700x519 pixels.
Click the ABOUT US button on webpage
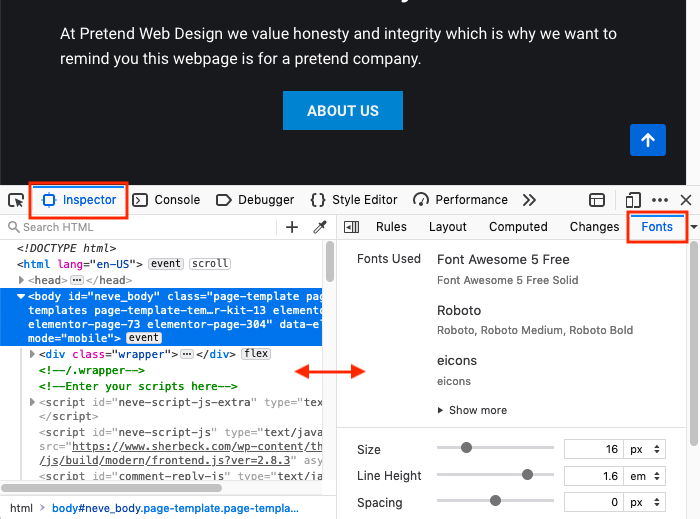coord(343,111)
